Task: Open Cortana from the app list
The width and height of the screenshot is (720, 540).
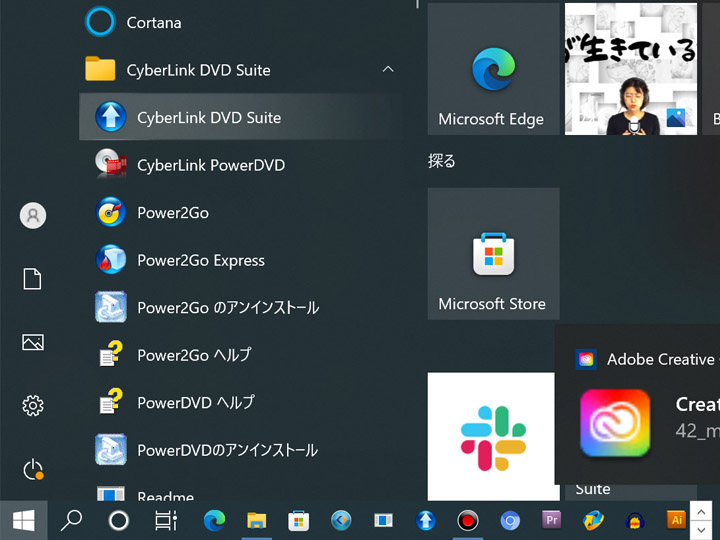Action: pyautogui.click(x=153, y=22)
